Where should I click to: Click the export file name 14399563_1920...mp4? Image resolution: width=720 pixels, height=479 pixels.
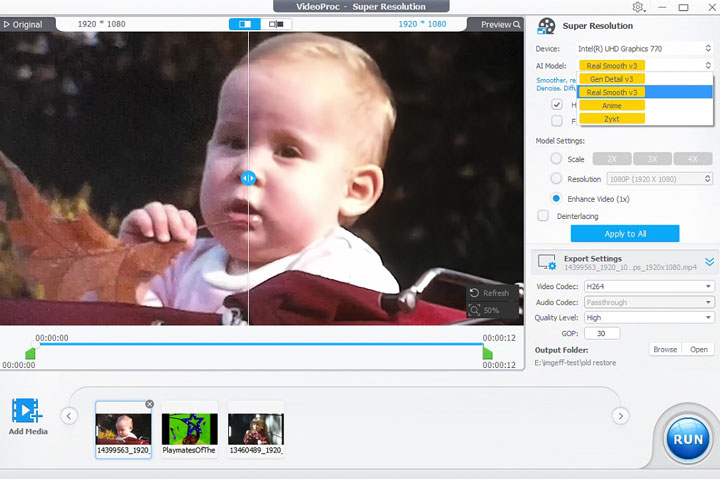click(630, 267)
